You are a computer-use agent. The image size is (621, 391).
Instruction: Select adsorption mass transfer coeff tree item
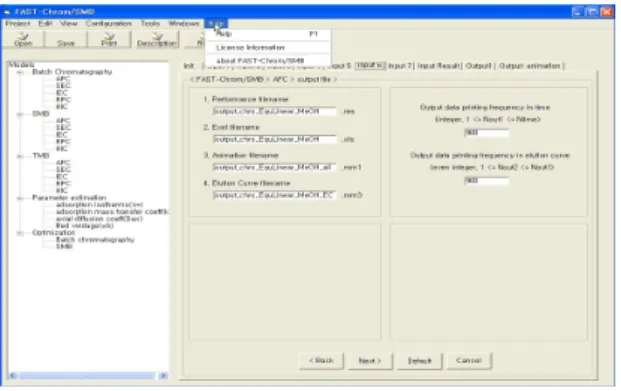click(x=112, y=212)
